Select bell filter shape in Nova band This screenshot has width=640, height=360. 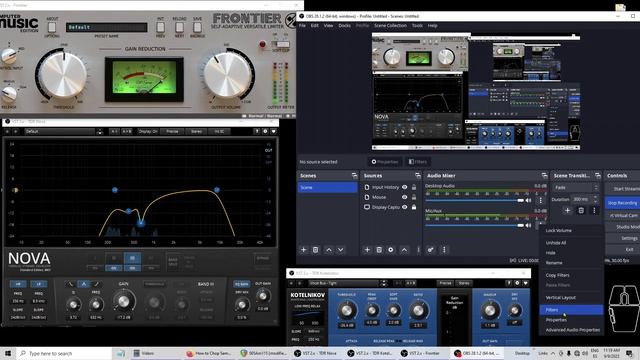(x=84, y=284)
